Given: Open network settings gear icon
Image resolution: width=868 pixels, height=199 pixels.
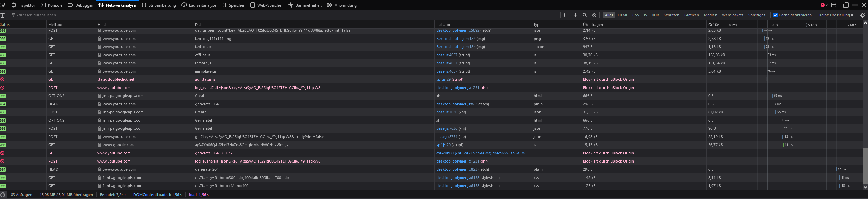Looking at the screenshot, I should click(x=863, y=15).
